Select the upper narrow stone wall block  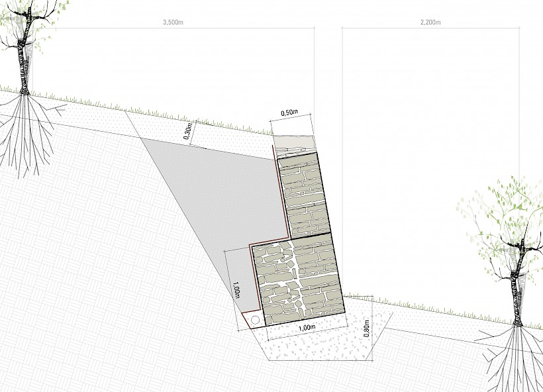coord(304,195)
